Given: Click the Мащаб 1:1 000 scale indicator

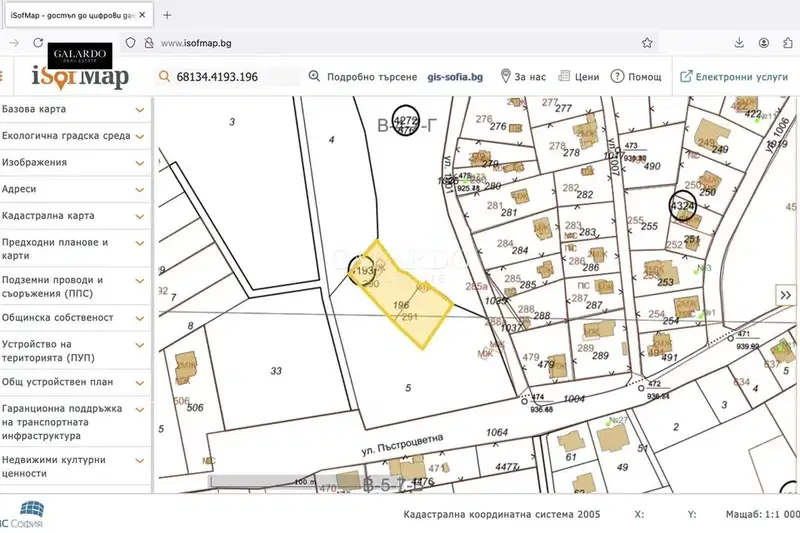Looking at the screenshot, I should click(762, 514).
